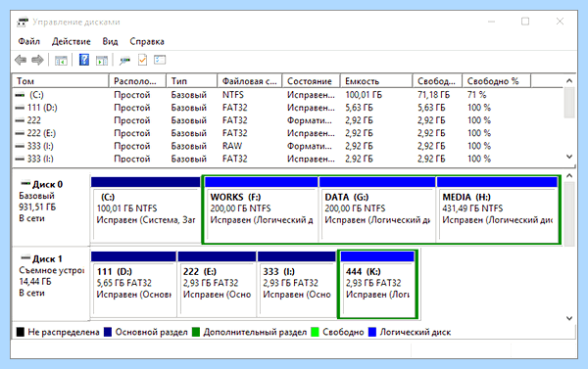Image resolution: width=588 pixels, height=369 pixels.
Task: Select the (C:) 100,01 ГБ NTFS partition block
Action: (x=145, y=209)
